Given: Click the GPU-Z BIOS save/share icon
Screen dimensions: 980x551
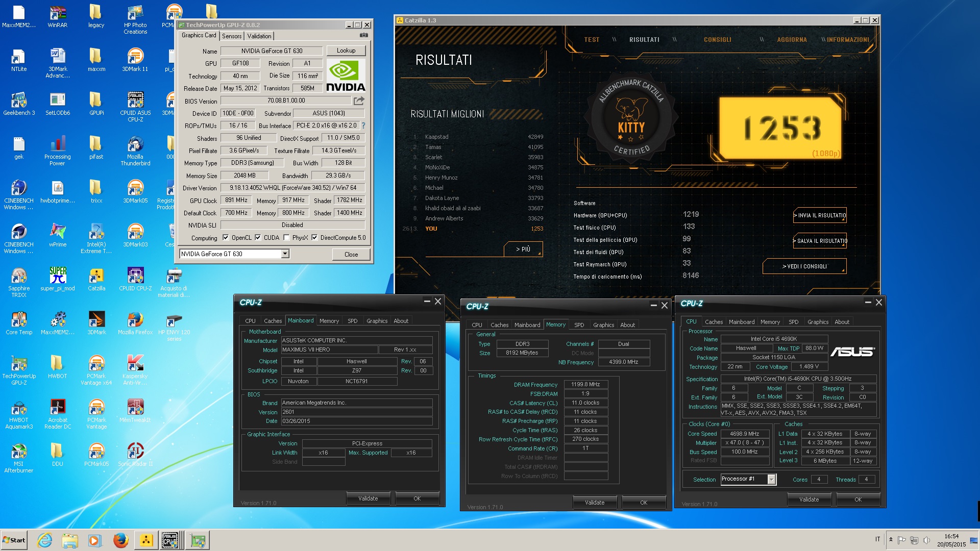Looking at the screenshot, I should coord(359,101).
